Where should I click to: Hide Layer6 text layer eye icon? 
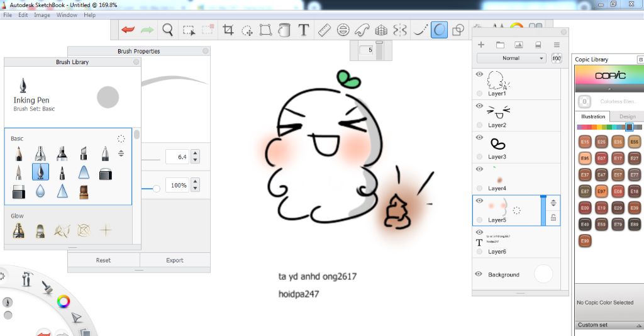point(479,232)
